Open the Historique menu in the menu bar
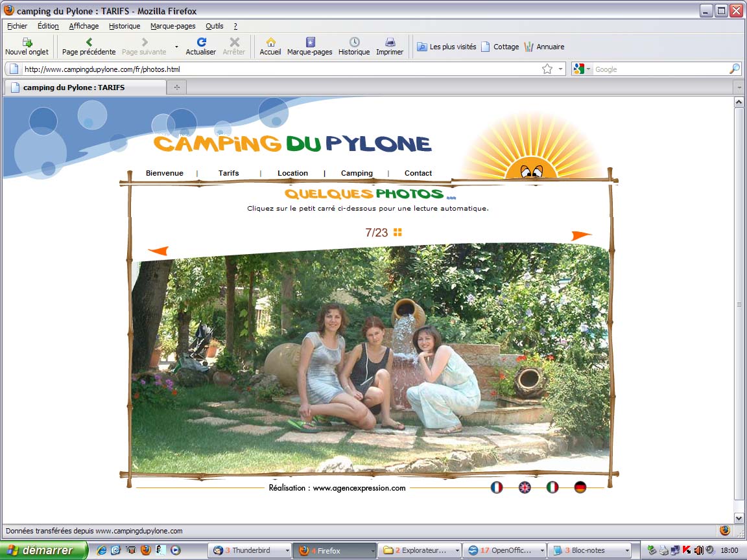 point(124,26)
